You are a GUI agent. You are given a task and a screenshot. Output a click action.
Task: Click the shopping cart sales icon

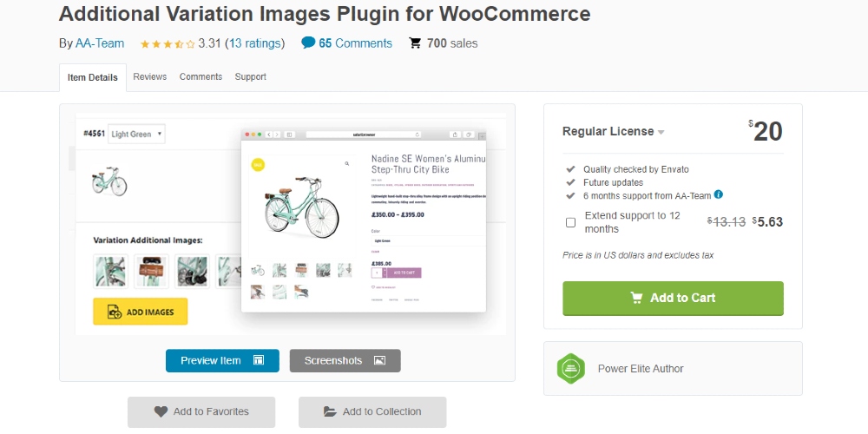tap(415, 43)
